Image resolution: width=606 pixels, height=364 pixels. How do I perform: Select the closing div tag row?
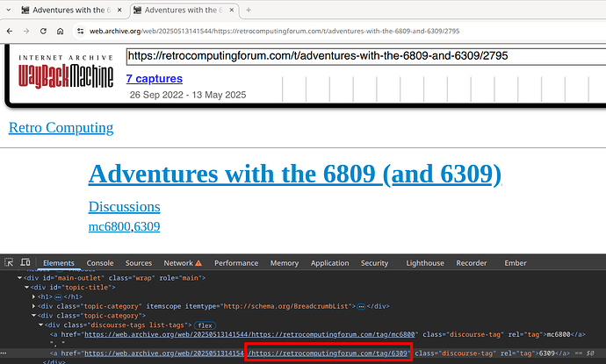[303, 361]
